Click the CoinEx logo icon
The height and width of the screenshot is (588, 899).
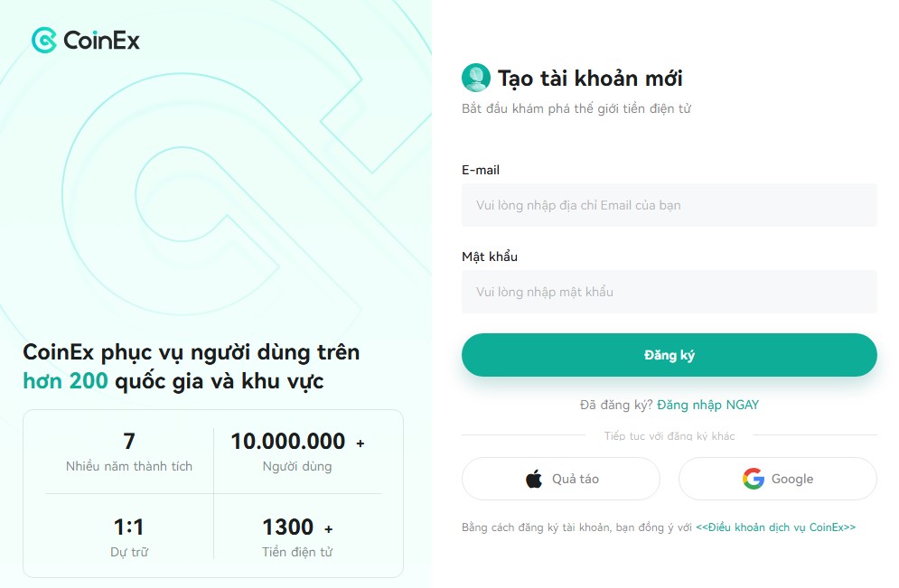pos(43,40)
